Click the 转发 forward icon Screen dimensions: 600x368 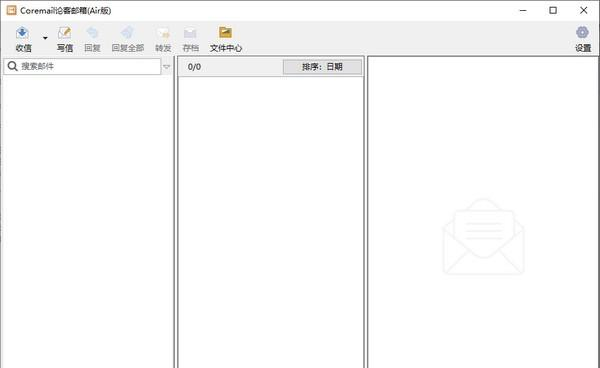click(x=163, y=33)
